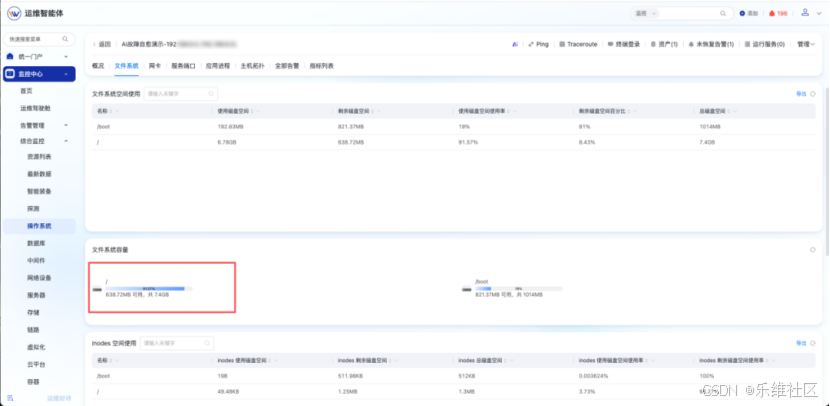Open the user profile avatar icon
The image size is (830, 406).
pyautogui.click(x=805, y=13)
